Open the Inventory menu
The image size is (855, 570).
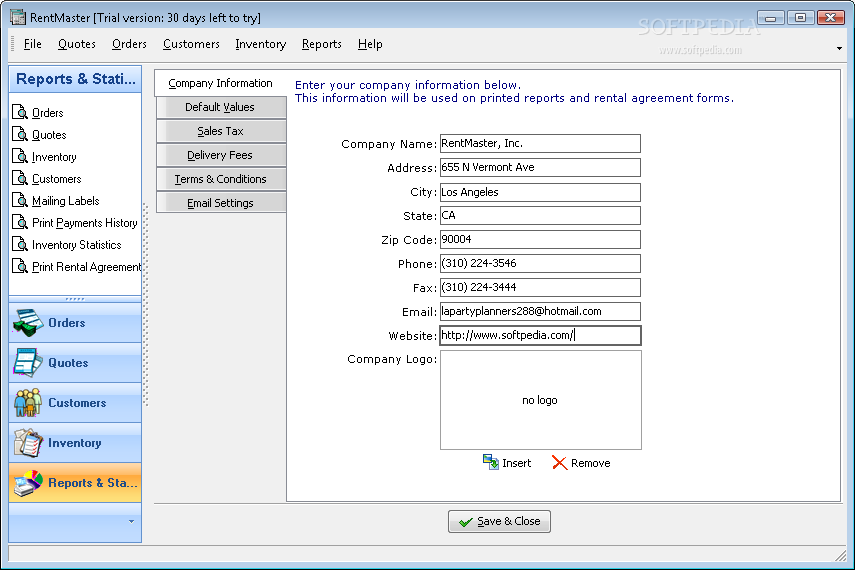click(261, 44)
